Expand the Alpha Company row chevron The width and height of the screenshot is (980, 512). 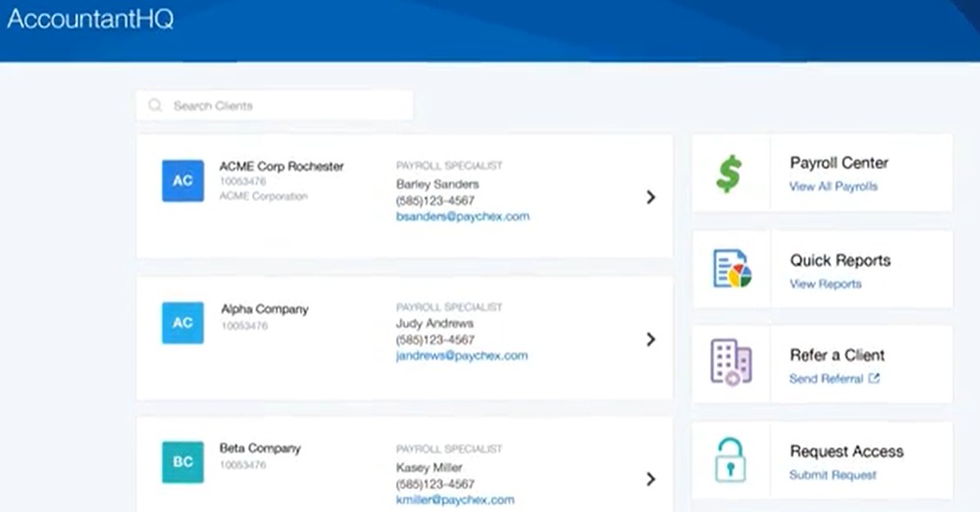(x=650, y=339)
